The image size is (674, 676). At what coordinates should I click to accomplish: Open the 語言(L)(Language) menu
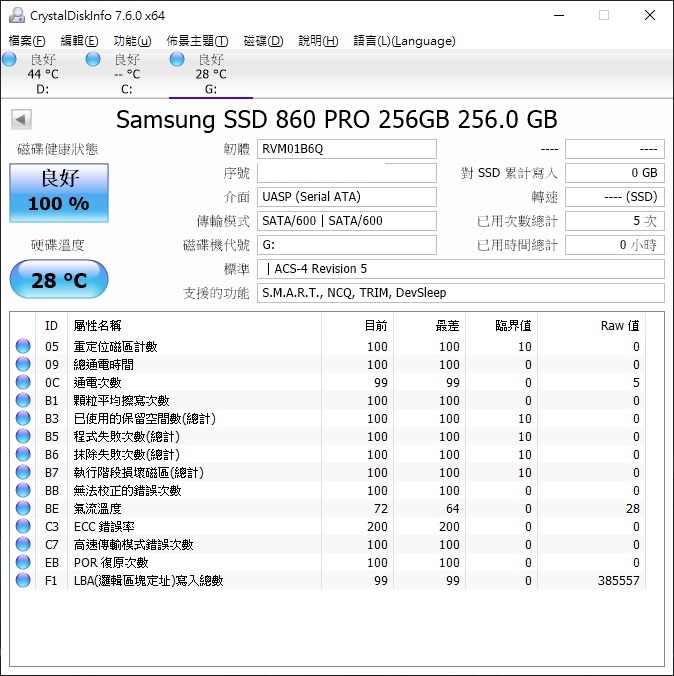(x=404, y=41)
